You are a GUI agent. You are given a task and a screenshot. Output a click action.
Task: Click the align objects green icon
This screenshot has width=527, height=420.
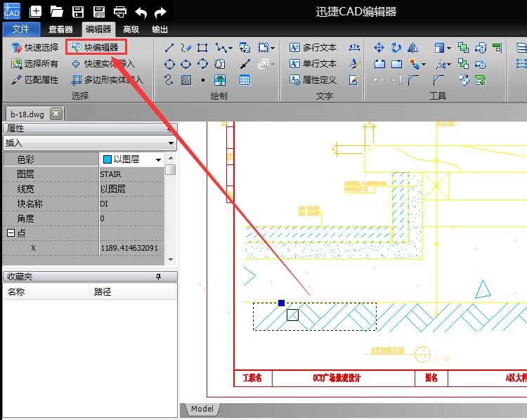[497, 48]
